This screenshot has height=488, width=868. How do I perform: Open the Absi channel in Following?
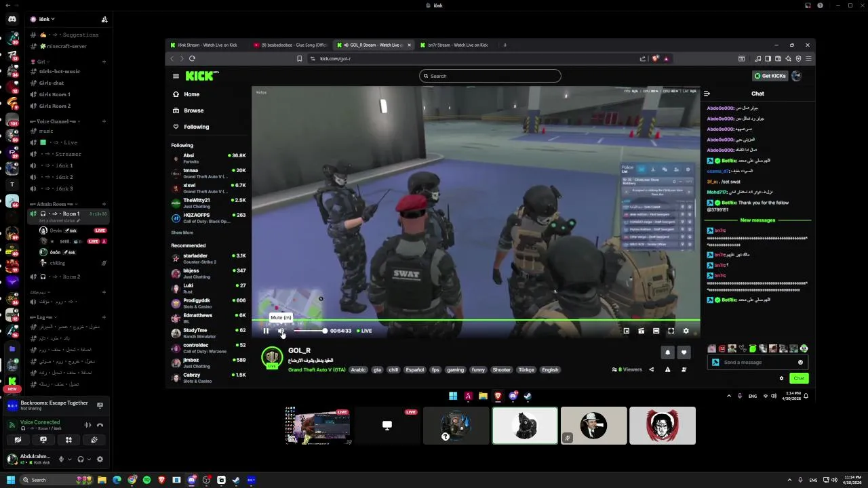pos(209,158)
